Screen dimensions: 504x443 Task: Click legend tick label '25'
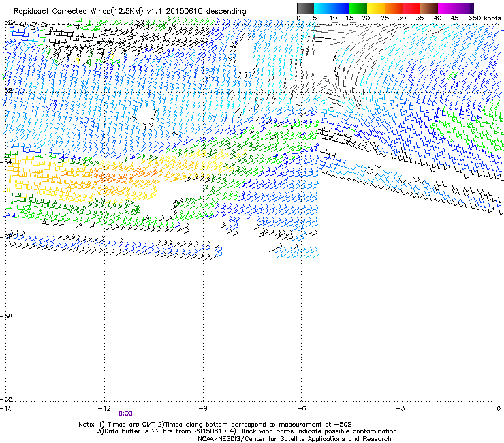point(384,18)
